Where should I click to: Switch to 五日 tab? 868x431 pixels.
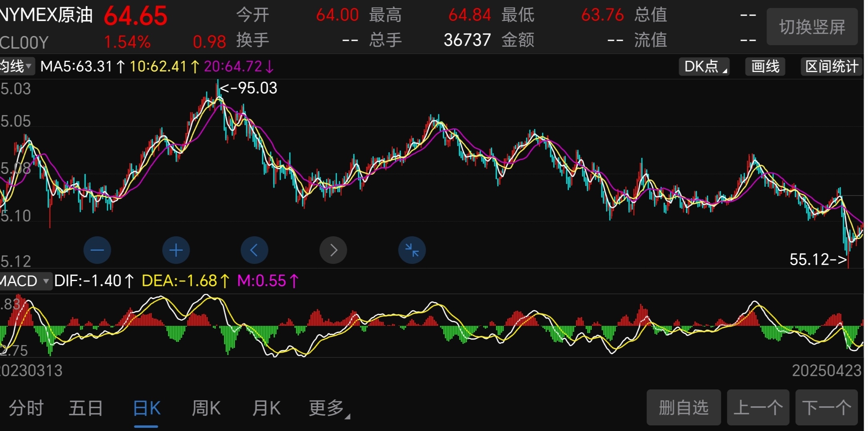point(86,408)
